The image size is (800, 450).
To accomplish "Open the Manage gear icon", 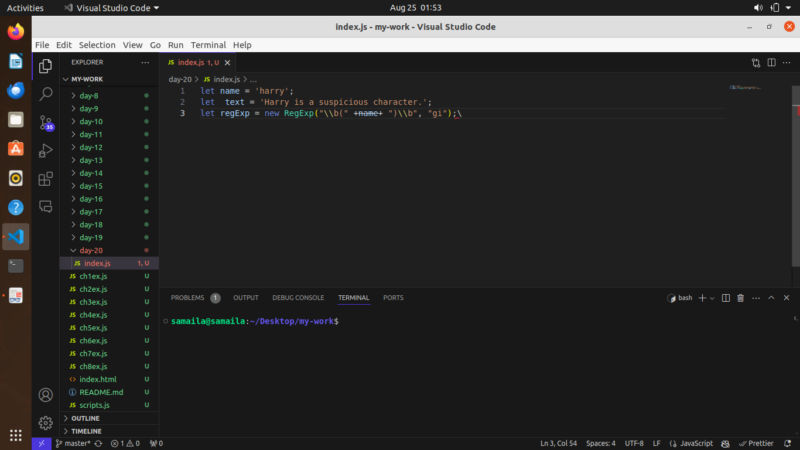I will pos(45,422).
